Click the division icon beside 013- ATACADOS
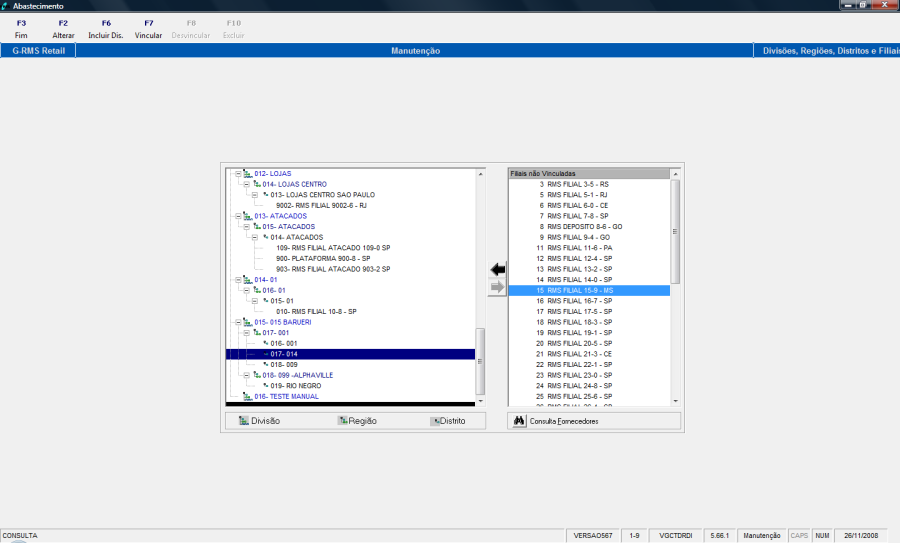The image size is (900, 543). tap(247, 216)
